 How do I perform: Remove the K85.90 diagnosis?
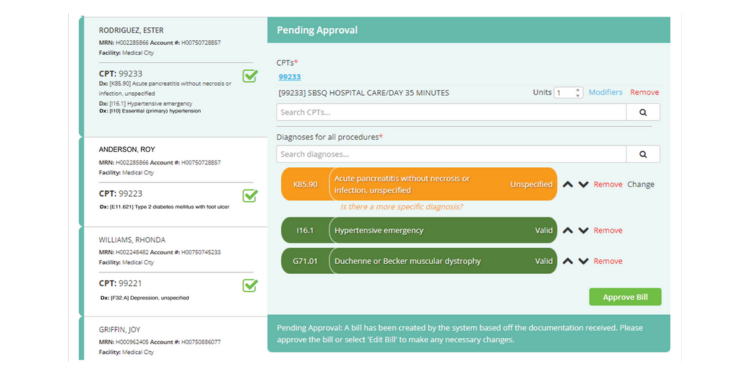point(608,185)
